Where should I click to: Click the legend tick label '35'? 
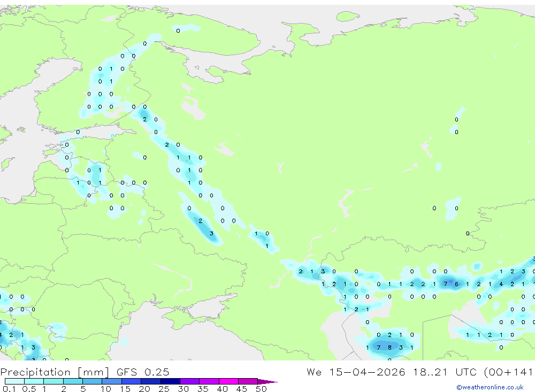pos(203,389)
